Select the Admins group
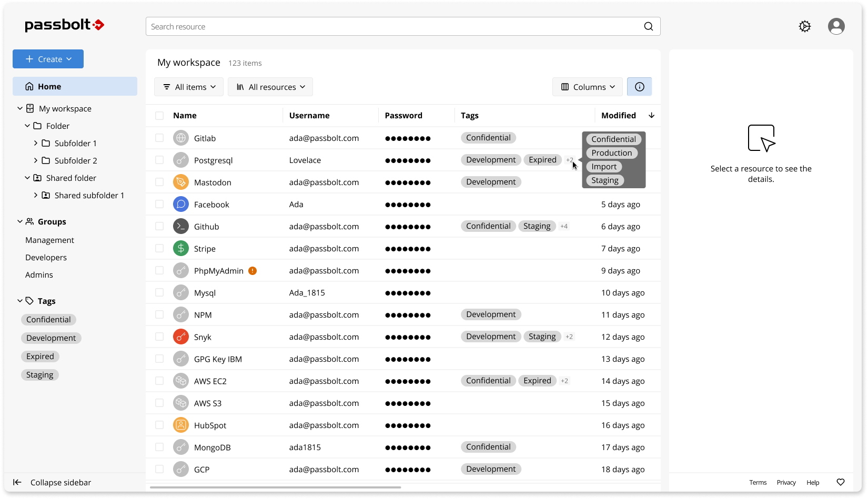 pos(39,274)
